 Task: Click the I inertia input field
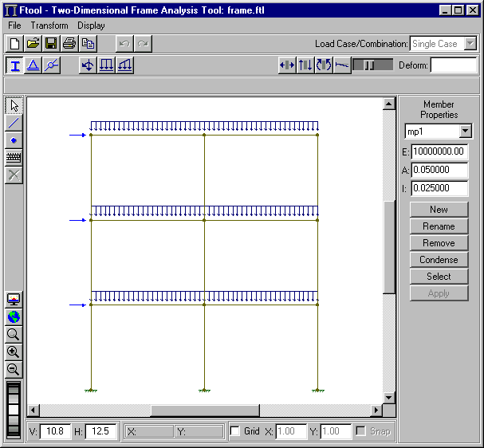439,188
